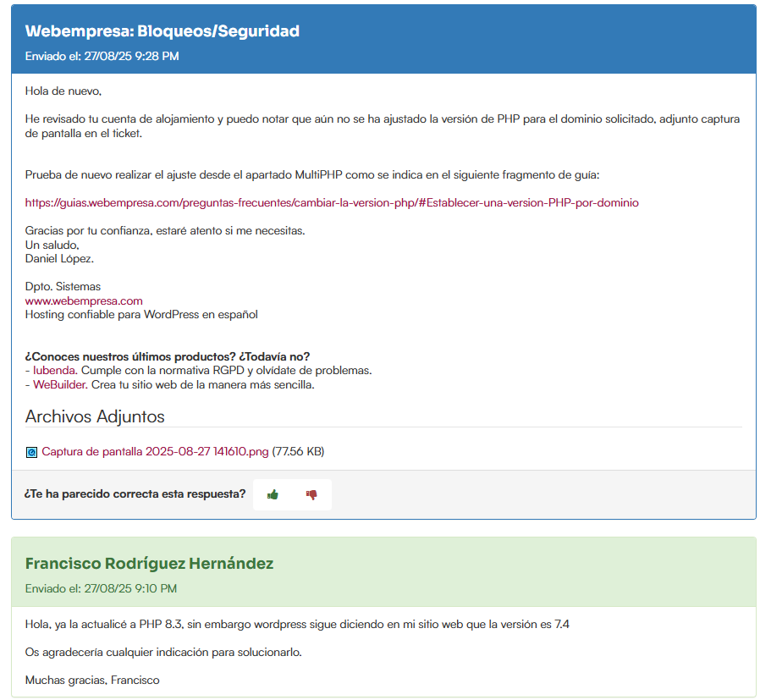Click the 'Dpto. Sistemas' signature line

pyautogui.click(x=63, y=287)
